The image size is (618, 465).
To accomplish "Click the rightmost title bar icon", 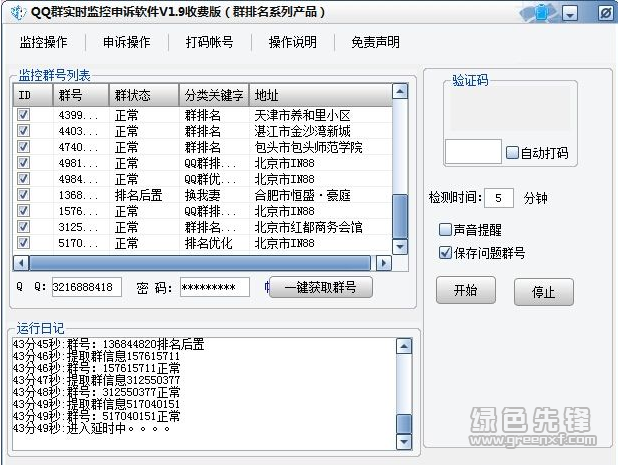I will click(x=605, y=14).
